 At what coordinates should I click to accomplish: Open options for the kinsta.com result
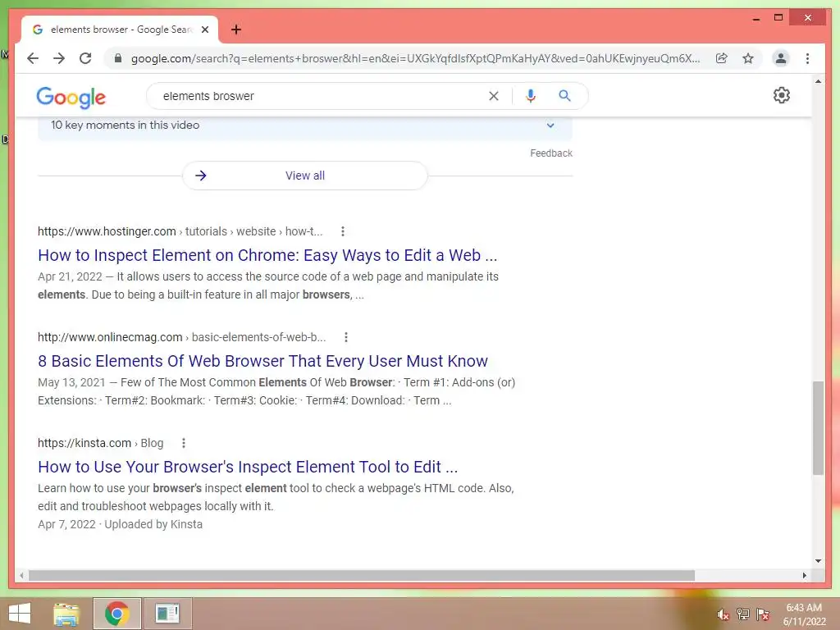pyautogui.click(x=184, y=443)
